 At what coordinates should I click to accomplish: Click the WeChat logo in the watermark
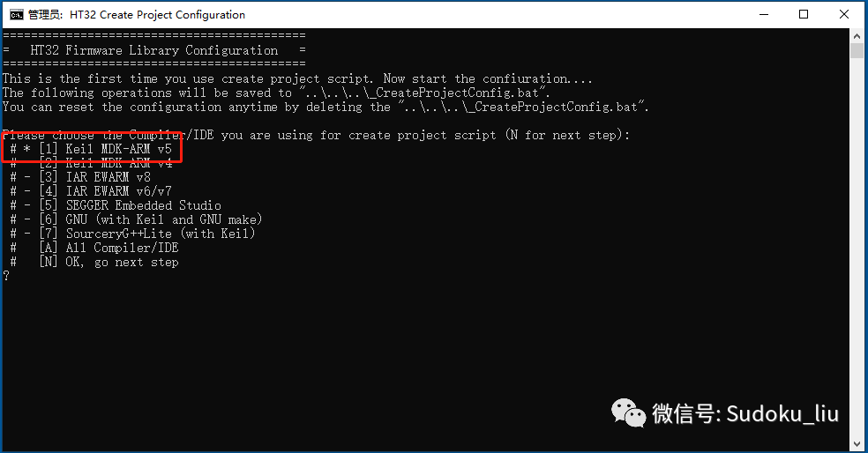pyautogui.click(x=628, y=412)
